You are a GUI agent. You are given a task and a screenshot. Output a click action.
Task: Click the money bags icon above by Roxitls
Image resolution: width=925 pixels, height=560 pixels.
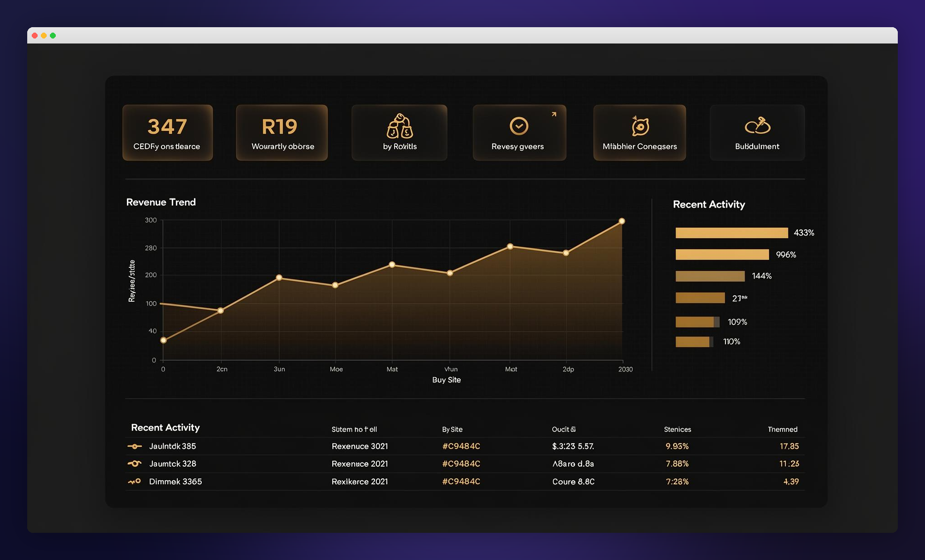399,126
